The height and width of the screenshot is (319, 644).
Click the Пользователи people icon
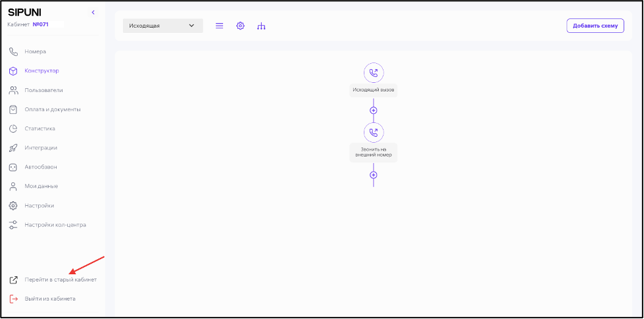click(x=14, y=90)
